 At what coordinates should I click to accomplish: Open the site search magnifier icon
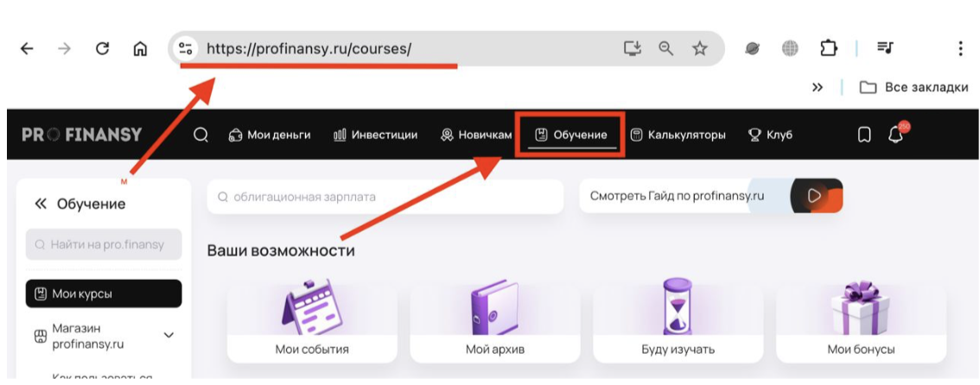200,135
